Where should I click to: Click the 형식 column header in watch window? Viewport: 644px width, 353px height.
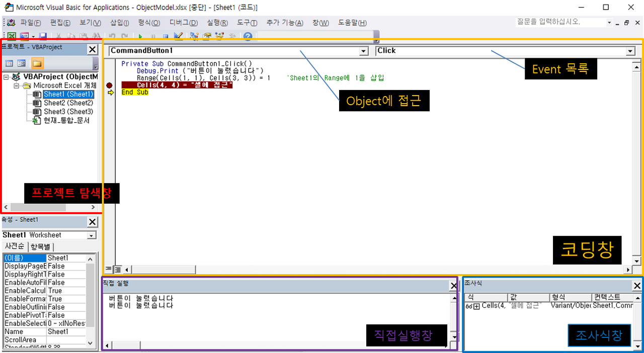click(x=571, y=298)
